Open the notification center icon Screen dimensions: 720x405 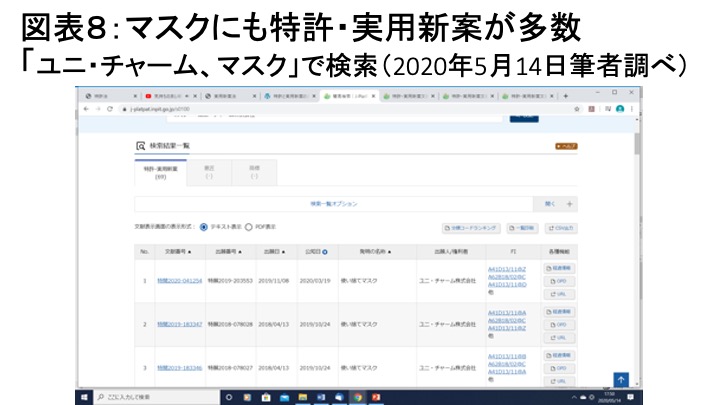(630, 397)
